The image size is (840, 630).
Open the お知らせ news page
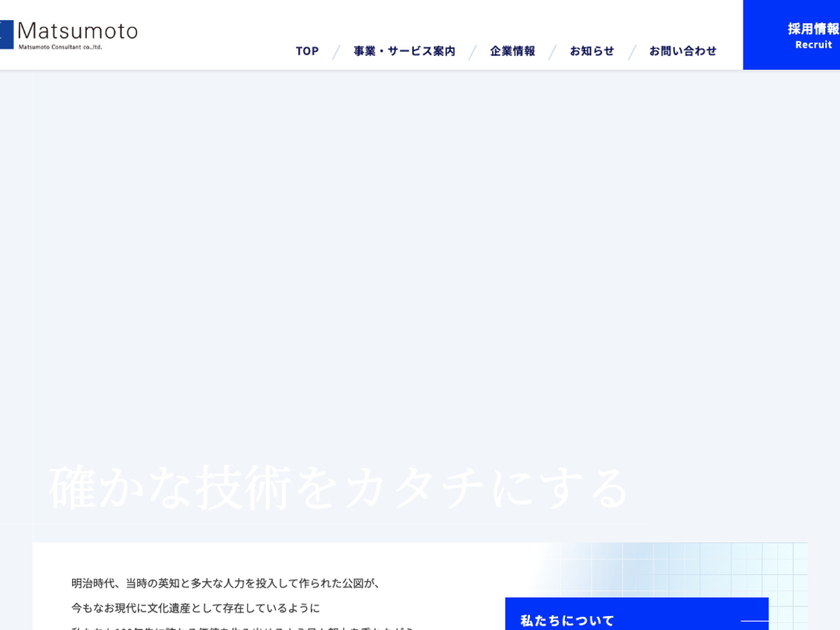coord(591,51)
